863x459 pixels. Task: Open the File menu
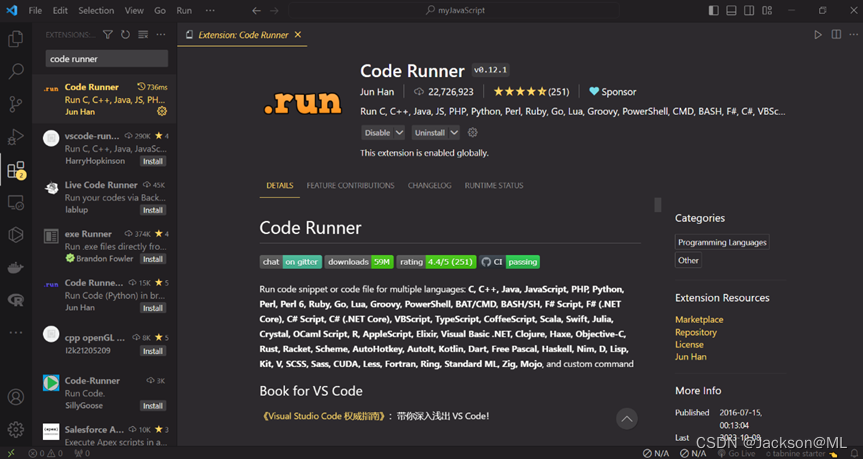(x=35, y=10)
